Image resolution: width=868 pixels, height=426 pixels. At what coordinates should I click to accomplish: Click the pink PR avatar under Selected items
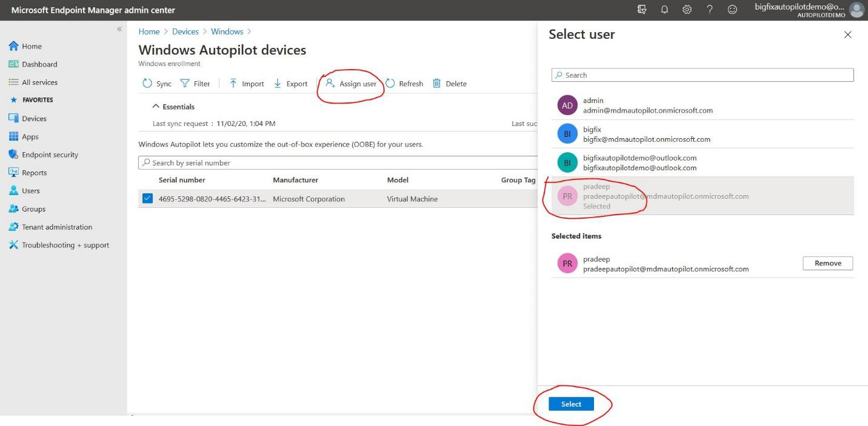click(567, 264)
